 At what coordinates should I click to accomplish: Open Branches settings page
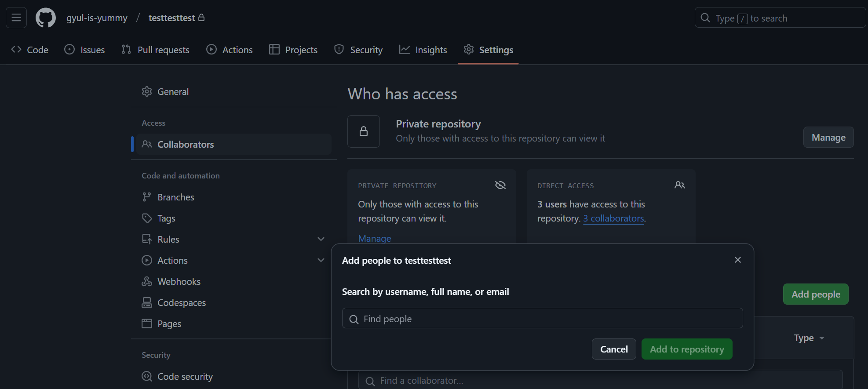coord(234,197)
